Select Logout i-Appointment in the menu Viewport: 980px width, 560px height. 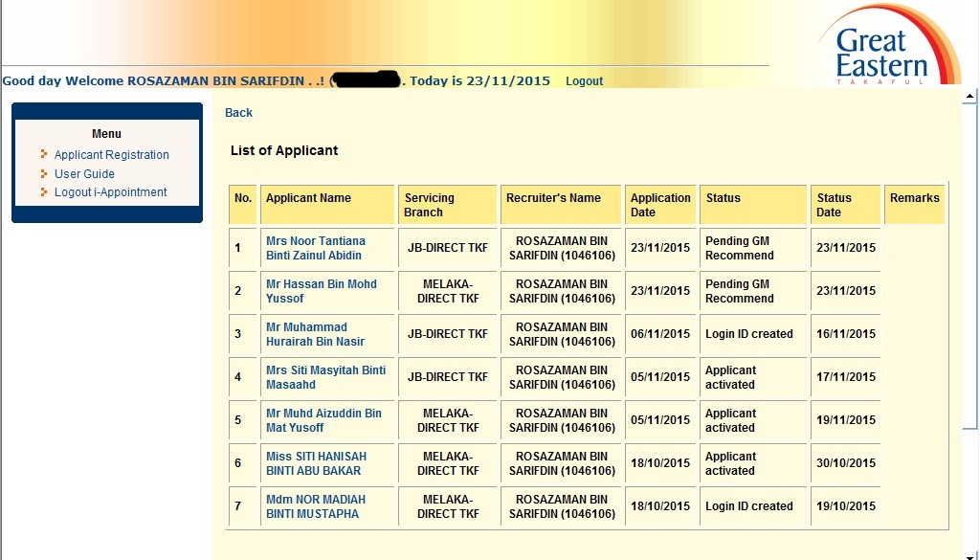[110, 192]
